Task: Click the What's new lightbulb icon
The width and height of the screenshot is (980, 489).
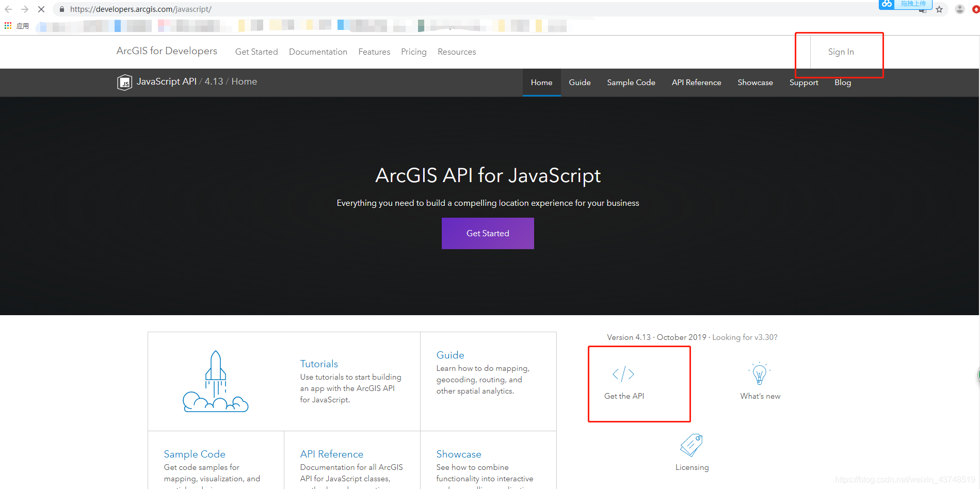Action: (760, 373)
